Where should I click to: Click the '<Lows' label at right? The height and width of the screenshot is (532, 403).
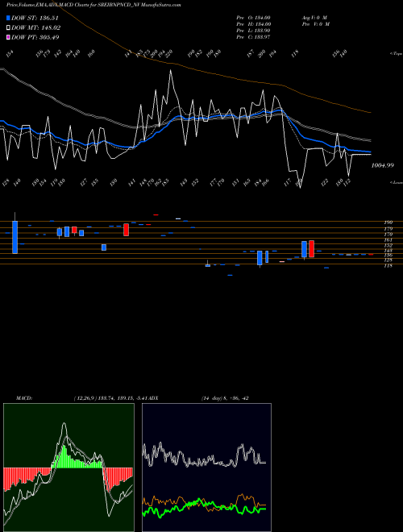point(396,182)
